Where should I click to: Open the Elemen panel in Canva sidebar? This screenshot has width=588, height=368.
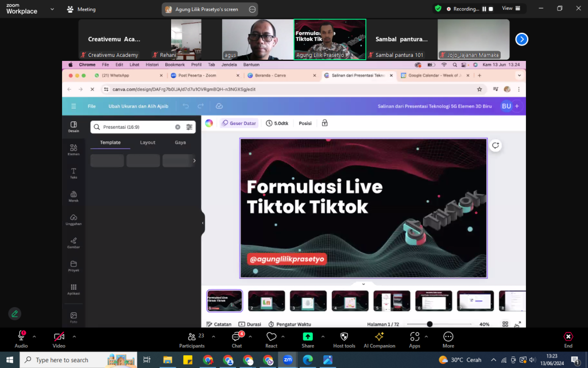coord(73,150)
